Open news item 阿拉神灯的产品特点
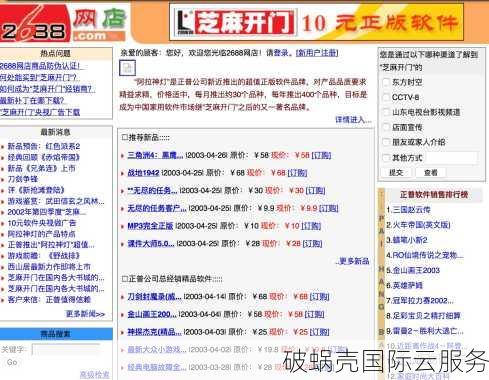Screen dimensions: 489x380 pyautogui.click(x=42, y=234)
